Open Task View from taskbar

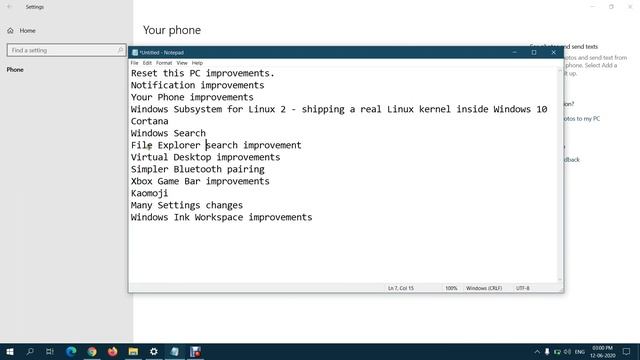pos(50,351)
